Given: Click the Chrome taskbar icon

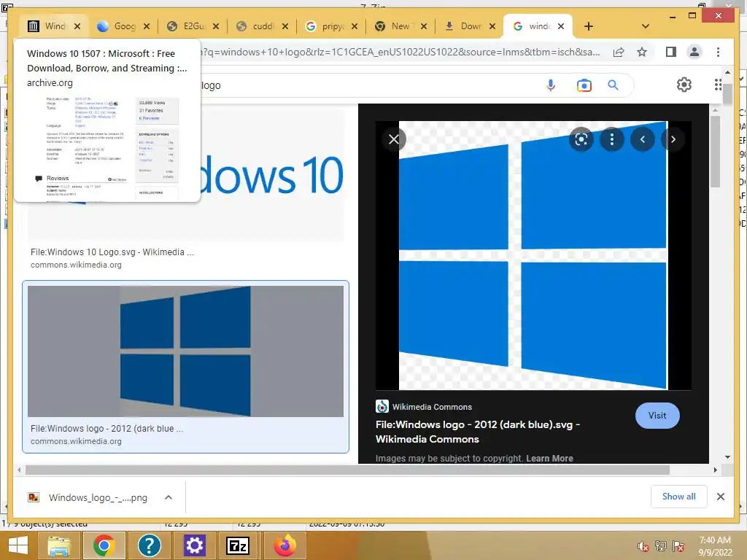Looking at the screenshot, I should coord(104,545).
